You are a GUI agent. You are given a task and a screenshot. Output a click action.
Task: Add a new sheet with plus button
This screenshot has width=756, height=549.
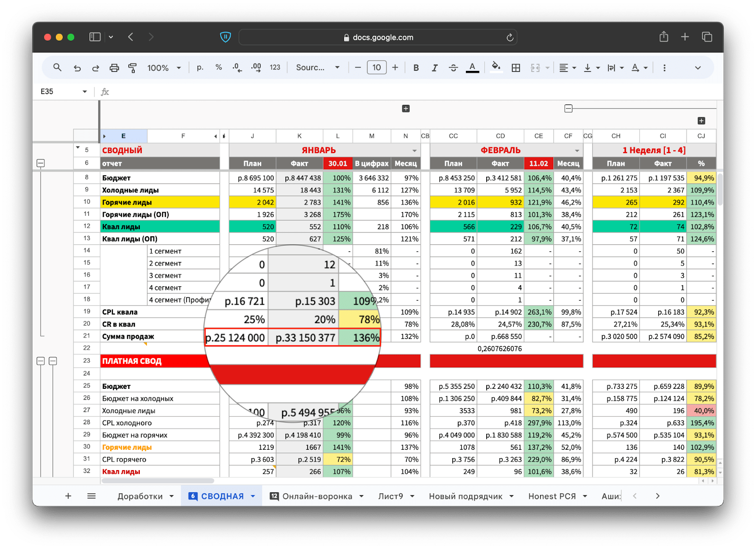tap(68, 496)
